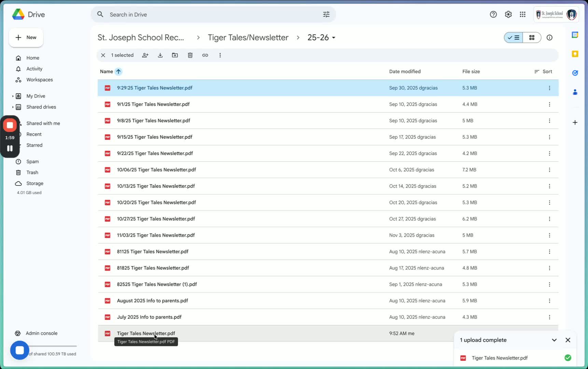Share the selected file with people

[x=145, y=55]
